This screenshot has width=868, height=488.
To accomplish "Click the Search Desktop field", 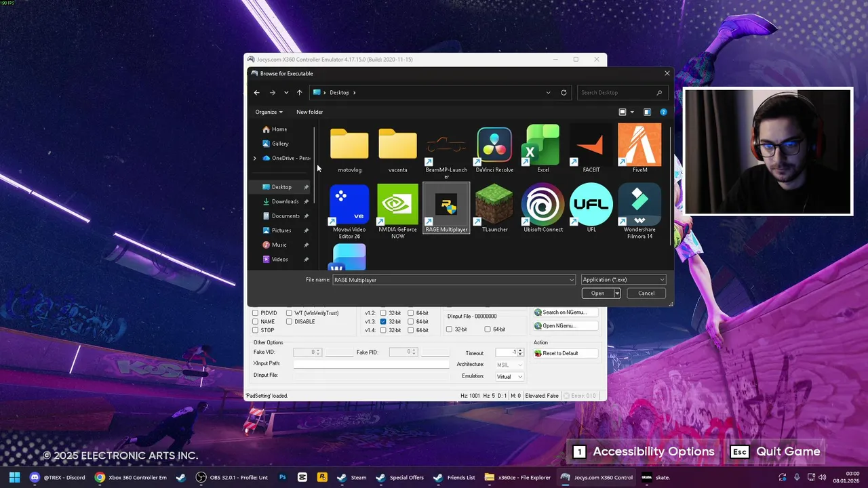I will pyautogui.click(x=621, y=92).
